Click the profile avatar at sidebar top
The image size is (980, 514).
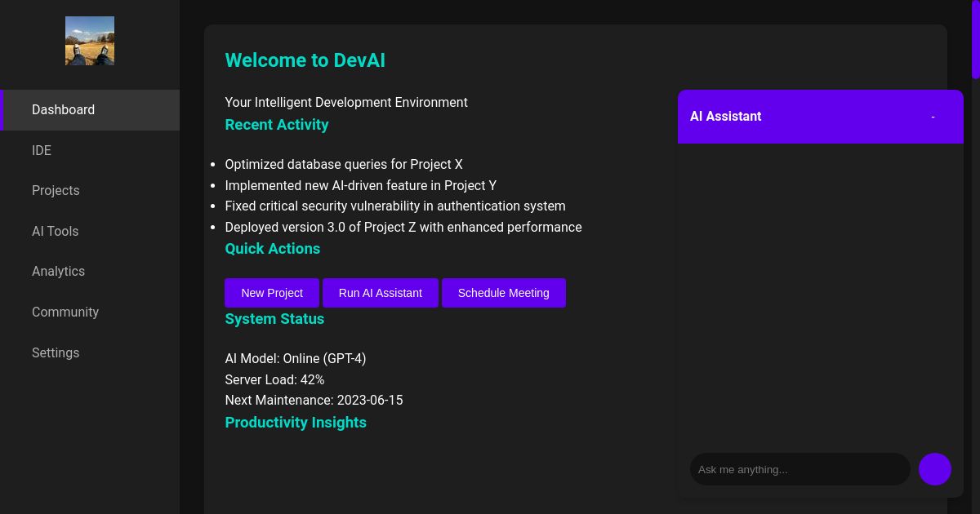(90, 40)
